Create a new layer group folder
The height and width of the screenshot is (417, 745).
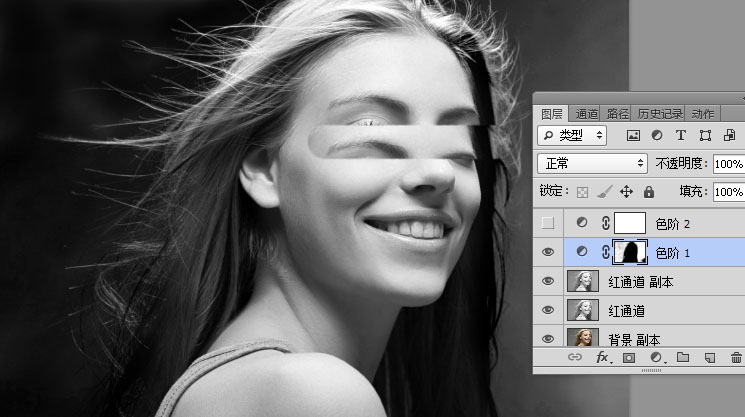tap(683, 357)
